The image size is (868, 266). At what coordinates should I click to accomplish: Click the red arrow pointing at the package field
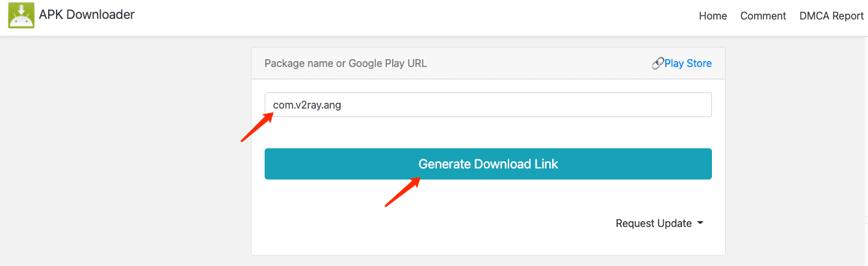(x=257, y=126)
